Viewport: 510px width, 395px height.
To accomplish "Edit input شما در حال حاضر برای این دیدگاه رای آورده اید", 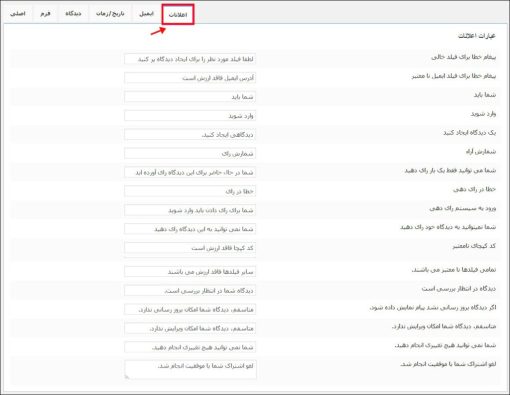I will pos(190,172).
